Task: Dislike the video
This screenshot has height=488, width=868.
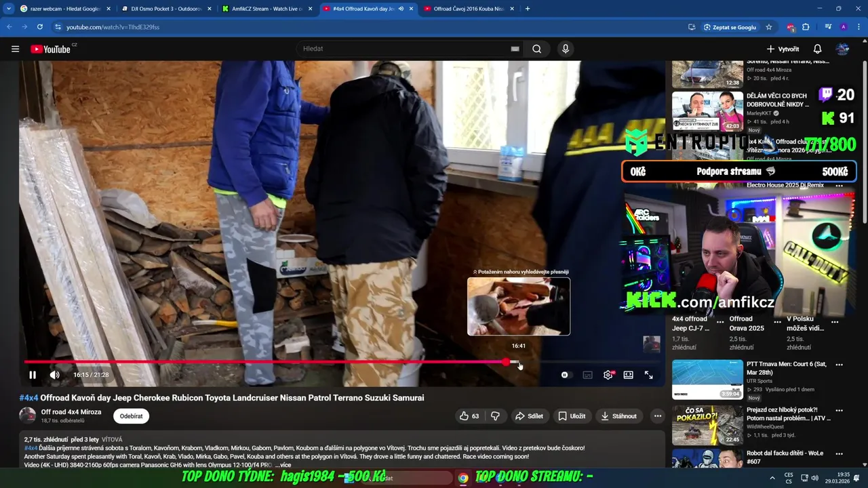Action: (496, 416)
